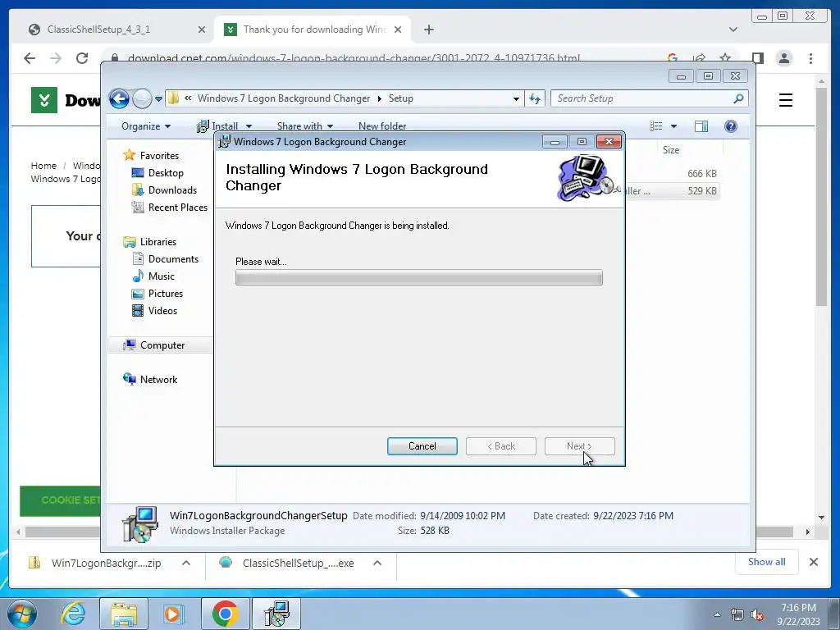The height and width of the screenshot is (630, 840).
Task: Toggle the Explorer preview pane button
Action: click(701, 126)
